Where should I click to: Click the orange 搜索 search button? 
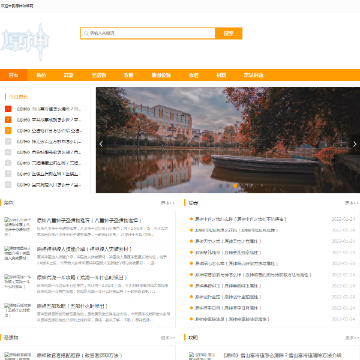[x=229, y=33]
